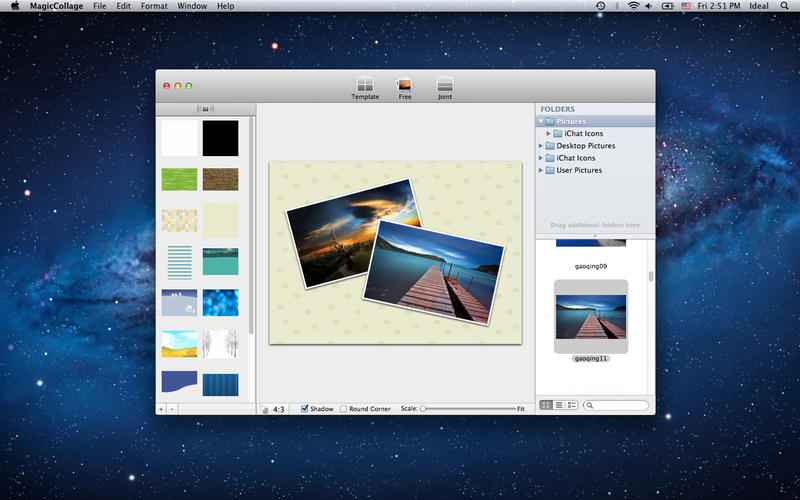Click the 4:3 aspect ratio button
The image size is (800, 500).
(278, 409)
